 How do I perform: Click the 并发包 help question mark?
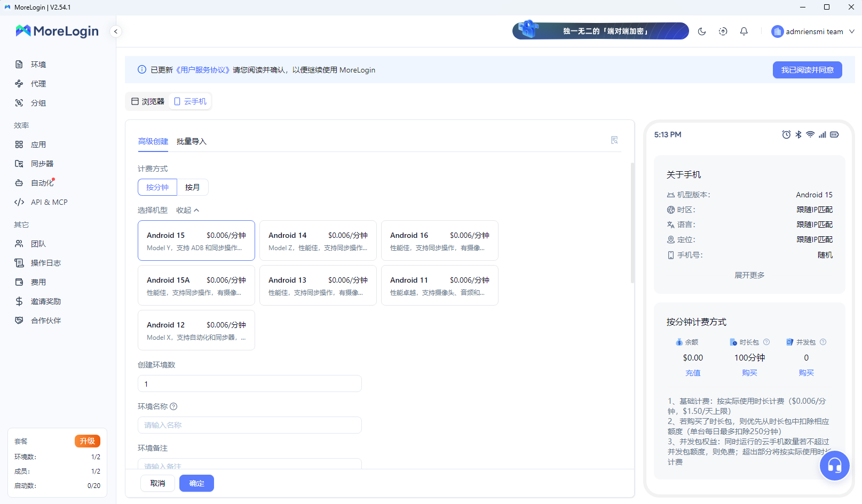[823, 342]
